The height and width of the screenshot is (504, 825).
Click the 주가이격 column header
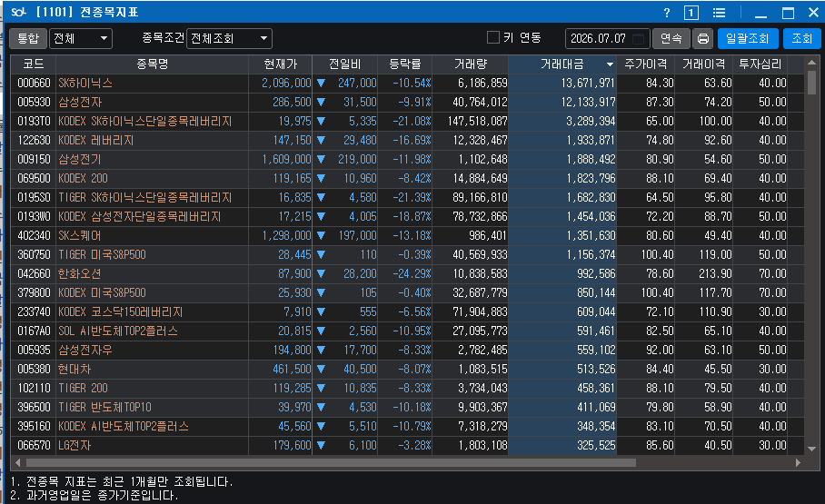[646, 64]
